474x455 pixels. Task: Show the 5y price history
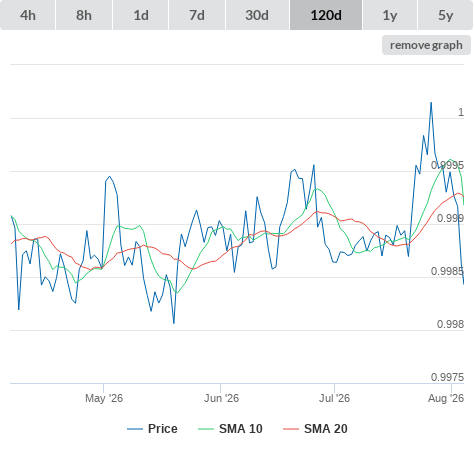(x=446, y=15)
